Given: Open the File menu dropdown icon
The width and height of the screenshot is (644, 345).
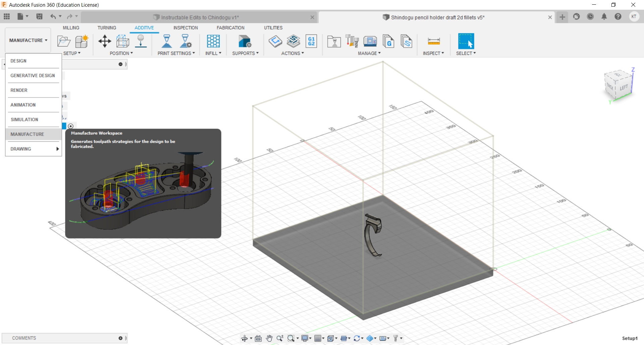Looking at the screenshot, I should [22, 16].
